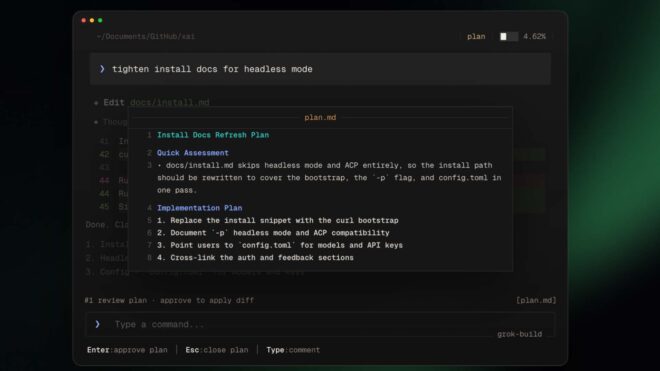Click the "Esc: close plan" hint

(217, 350)
